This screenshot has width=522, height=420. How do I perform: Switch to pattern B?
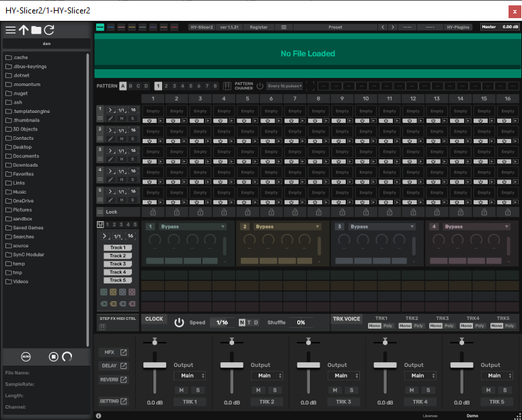pos(130,86)
